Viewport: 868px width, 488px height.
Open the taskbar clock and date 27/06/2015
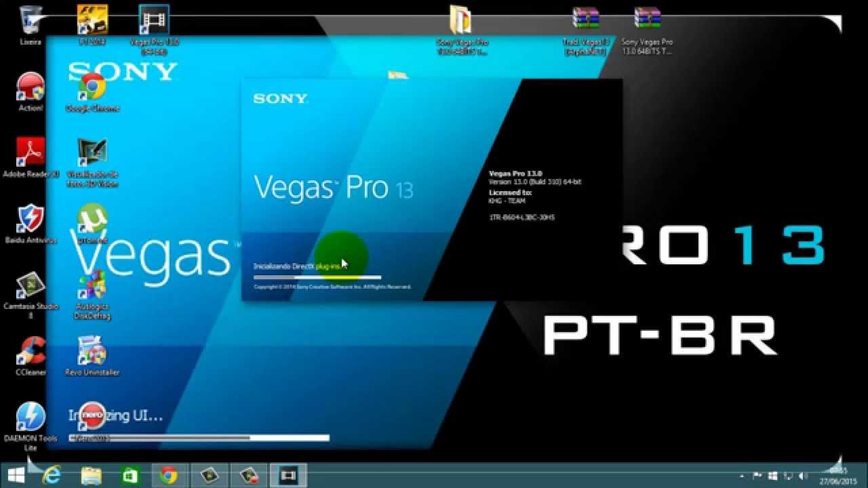(x=840, y=475)
